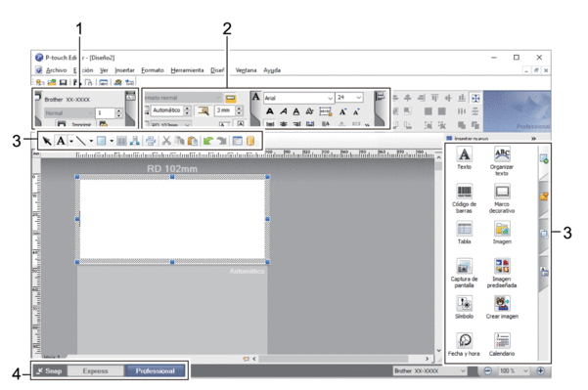Open the Formato menu
This screenshot has height=390, width=588.
(x=153, y=70)
